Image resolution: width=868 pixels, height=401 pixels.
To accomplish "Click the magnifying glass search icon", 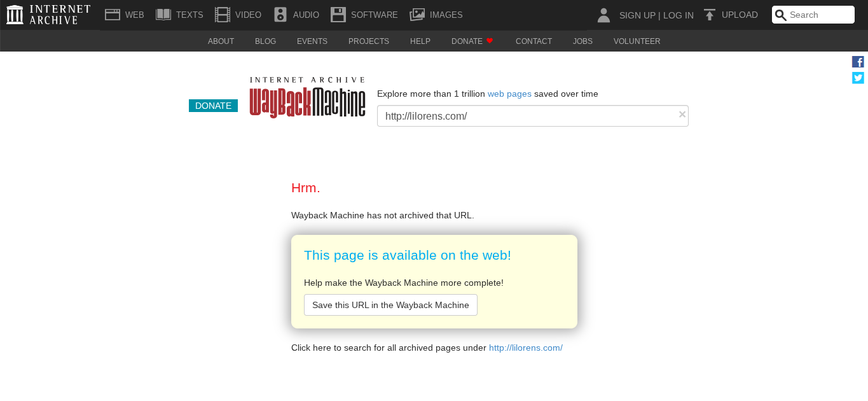I will coord(781,15).
